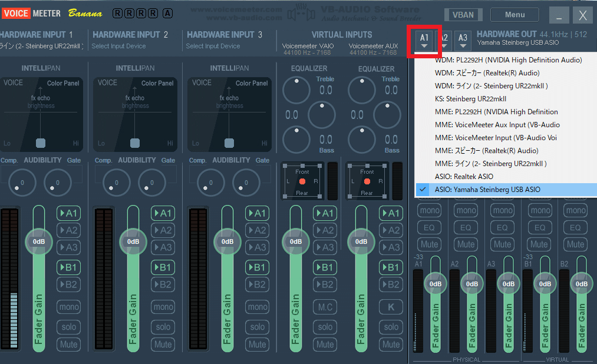Mute Hardware Input 1
Viewport: 597px width, 364px height.
tap(68, 345)
